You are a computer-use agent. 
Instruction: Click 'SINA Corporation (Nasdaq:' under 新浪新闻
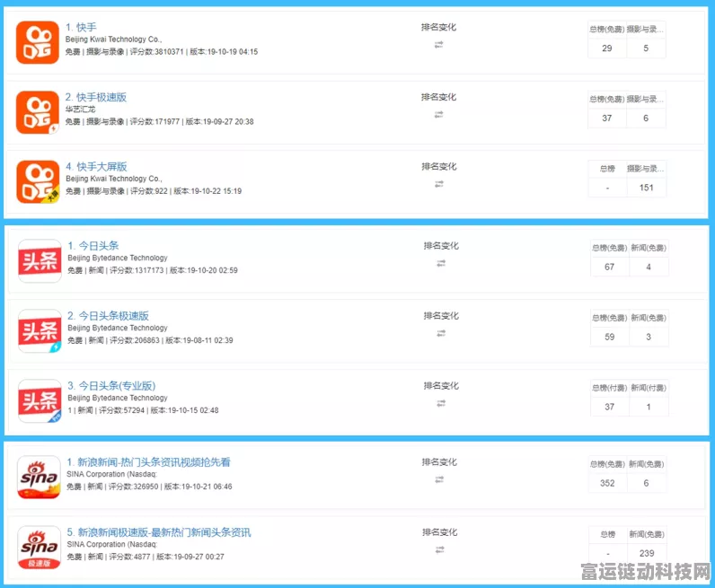coord(111,475)
